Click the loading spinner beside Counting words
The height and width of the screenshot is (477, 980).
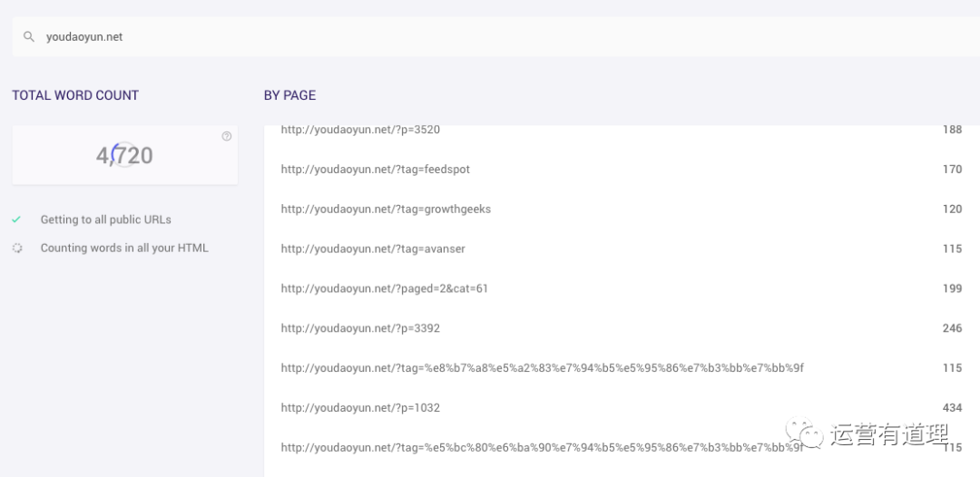tap(17, 248)
